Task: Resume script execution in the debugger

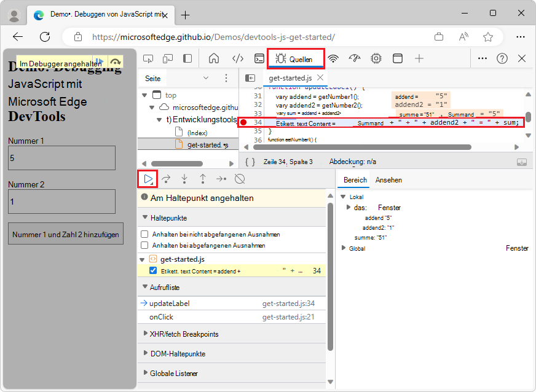Action: pos(147,179)
